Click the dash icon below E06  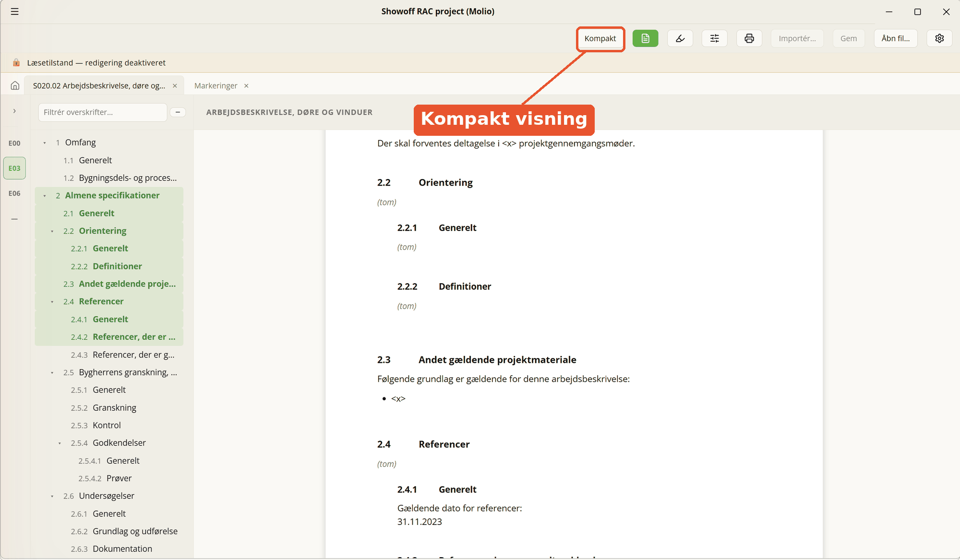[14, 219]
